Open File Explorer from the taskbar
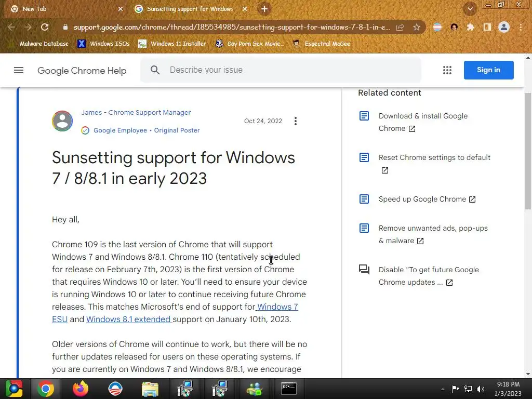This screenshot has width=532, height=399. point(150,389)
